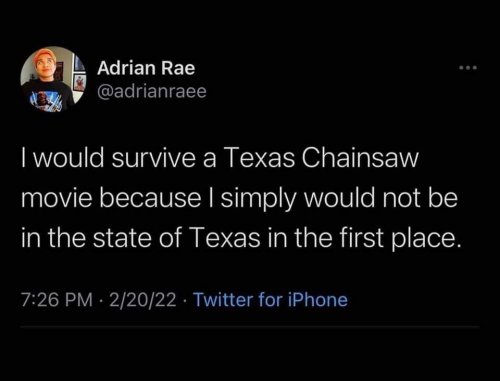This screenshot has height=381, width=500.
Task: Click the tweet's last line ending "first place."
Action: click(242, 238)
